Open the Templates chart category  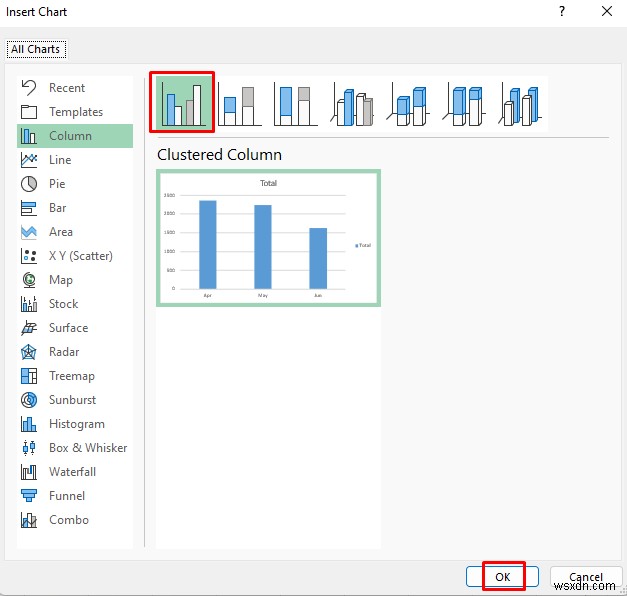(75, 112)
